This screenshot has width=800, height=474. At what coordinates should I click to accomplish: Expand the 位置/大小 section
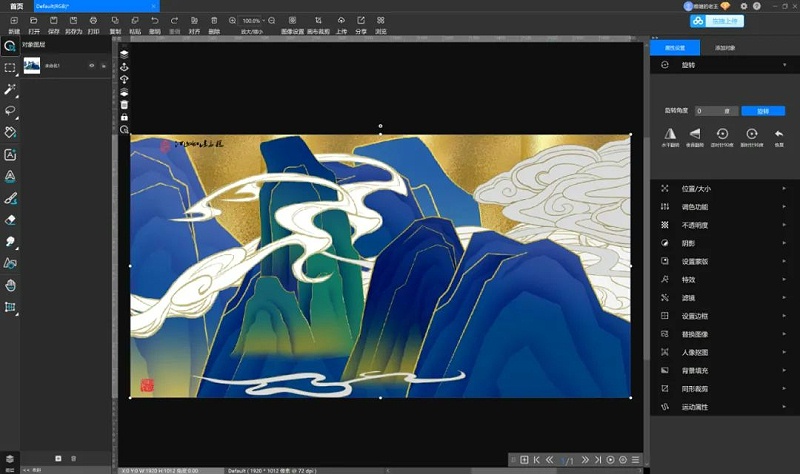tap(722, 188)
